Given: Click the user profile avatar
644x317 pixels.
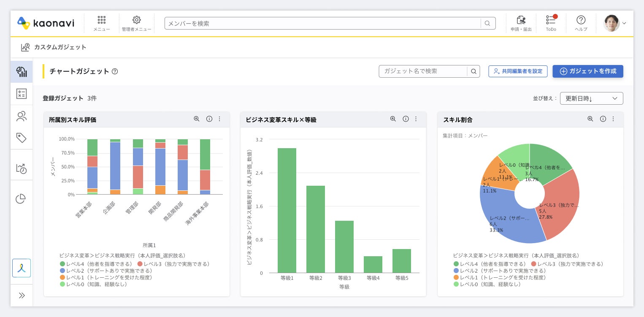Looking at the screenshot, I should point(612,23).
